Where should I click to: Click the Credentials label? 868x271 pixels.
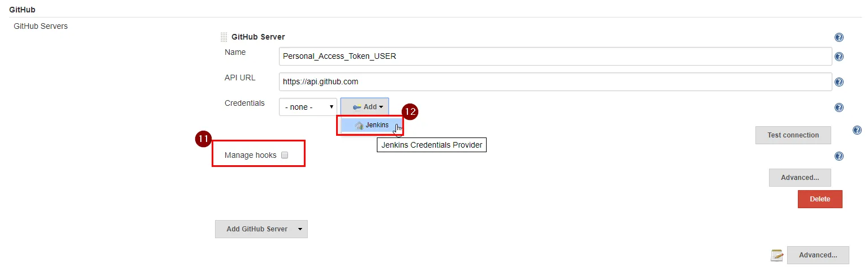(244, 103)
